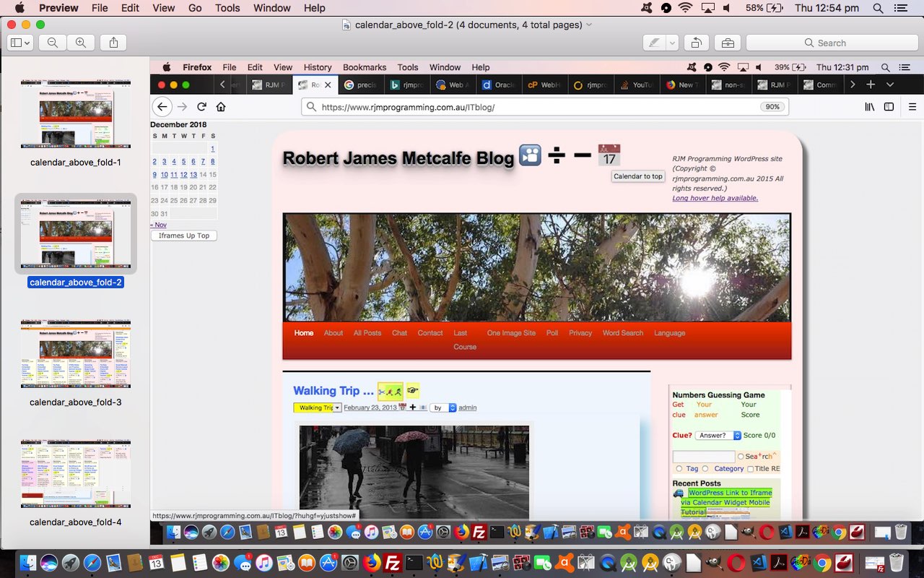
Task: Select the Category radio button
Action: pos(705,469)
